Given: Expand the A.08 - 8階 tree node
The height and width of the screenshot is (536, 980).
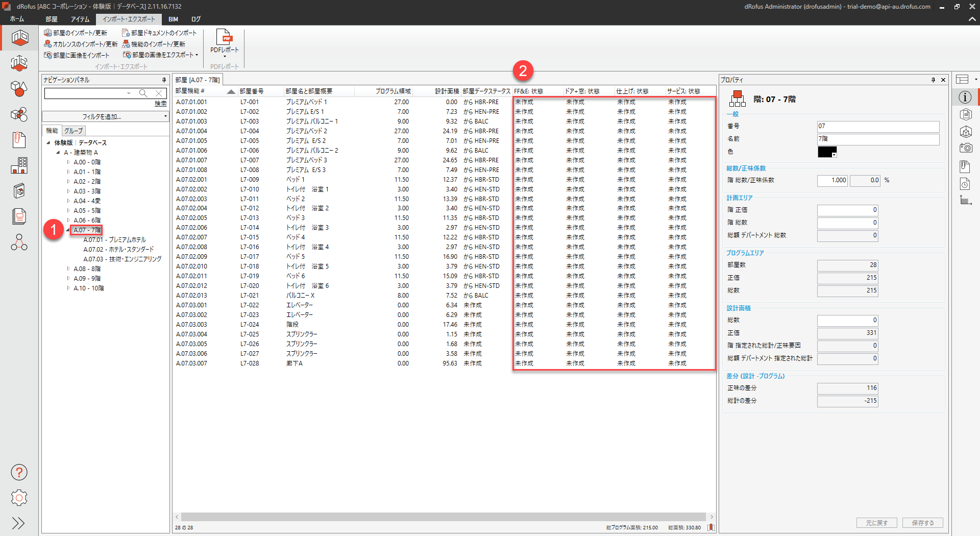Looking at the screenshot, I should 68,269.
